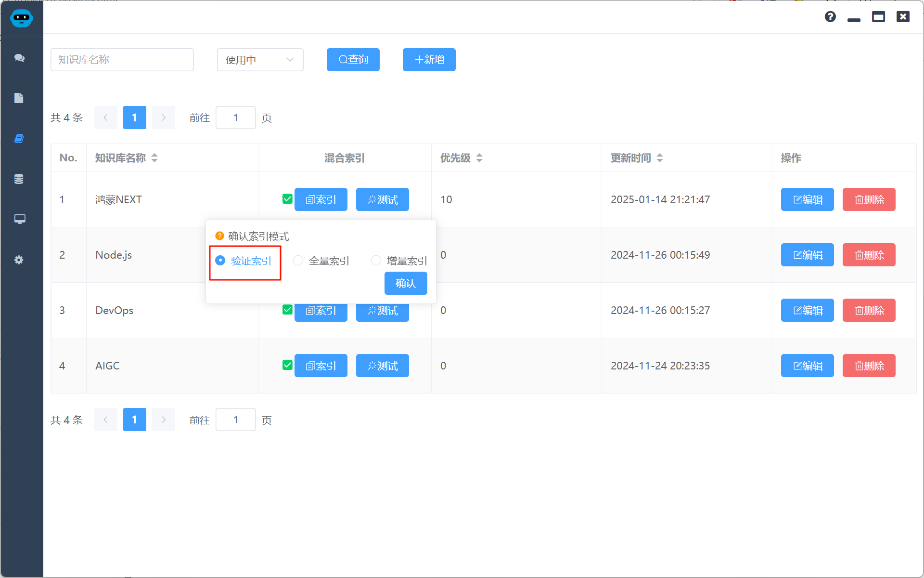The image size is (924, 578).
Task: Delete the DevOps knowledge base
Action: tap(869, 310)
